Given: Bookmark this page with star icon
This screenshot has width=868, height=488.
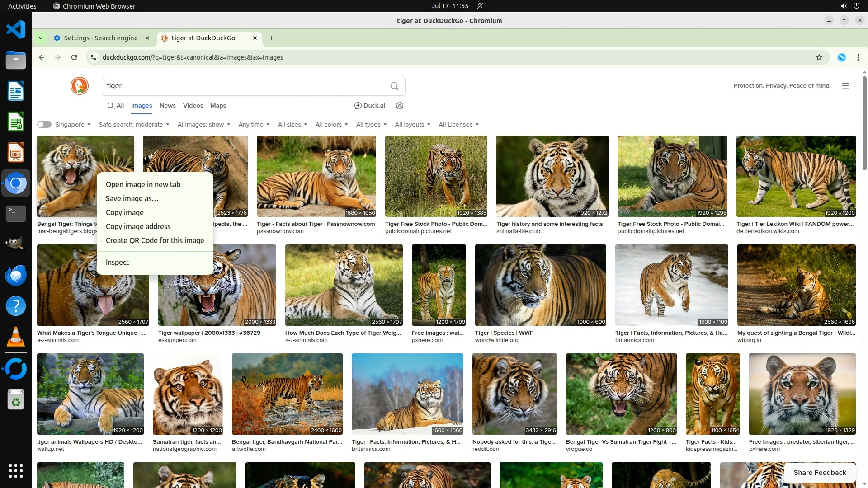Looking at the screenshot, I should click(x=819, y=57).
